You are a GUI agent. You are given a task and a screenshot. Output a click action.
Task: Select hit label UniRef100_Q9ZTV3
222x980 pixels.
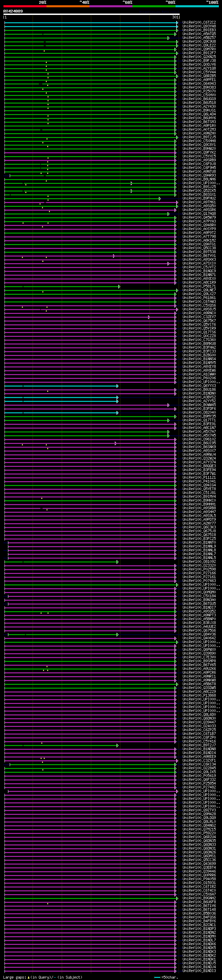point(199,810)
